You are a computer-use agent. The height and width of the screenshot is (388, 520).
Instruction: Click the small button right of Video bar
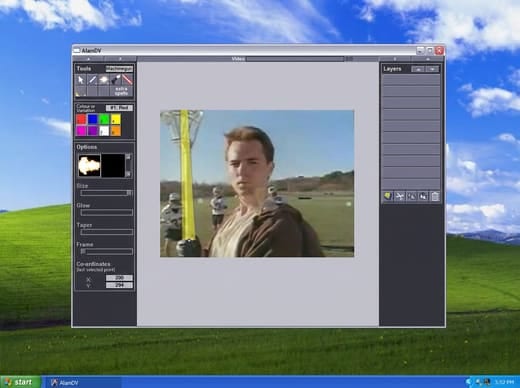click(349, 59)
